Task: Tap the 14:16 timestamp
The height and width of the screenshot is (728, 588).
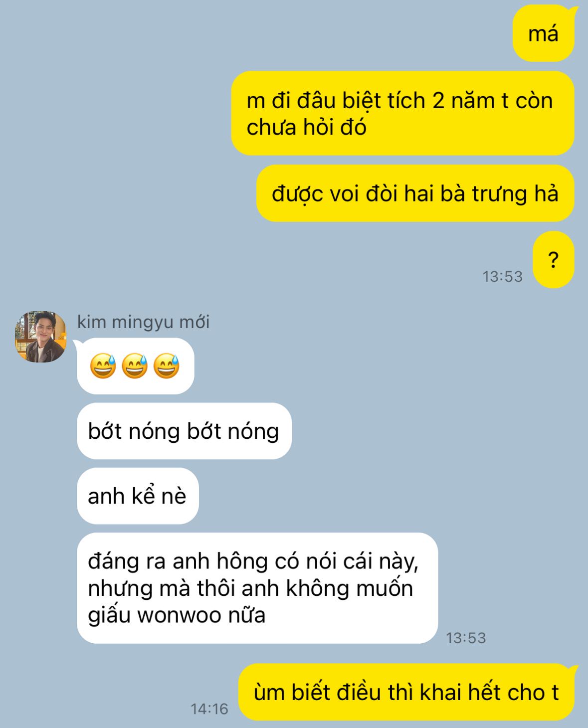Action: point(209,709)
